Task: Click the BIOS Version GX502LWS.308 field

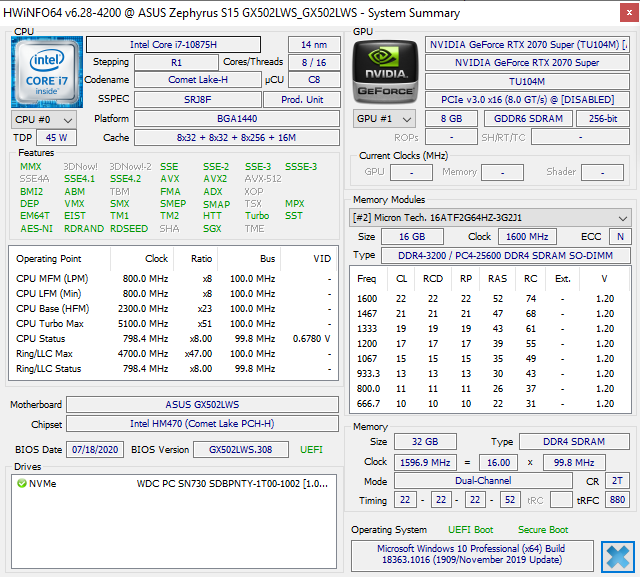Action: [x=241, y=450]
